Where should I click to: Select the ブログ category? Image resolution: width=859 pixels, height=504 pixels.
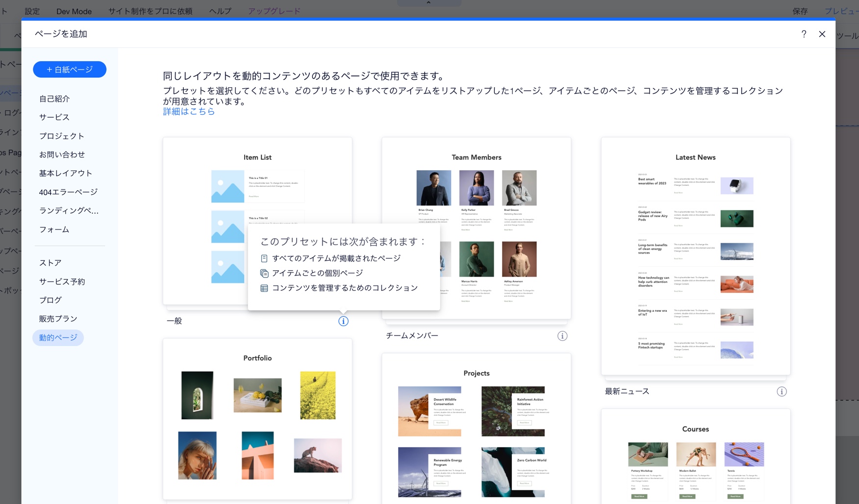tap(50, 300)
